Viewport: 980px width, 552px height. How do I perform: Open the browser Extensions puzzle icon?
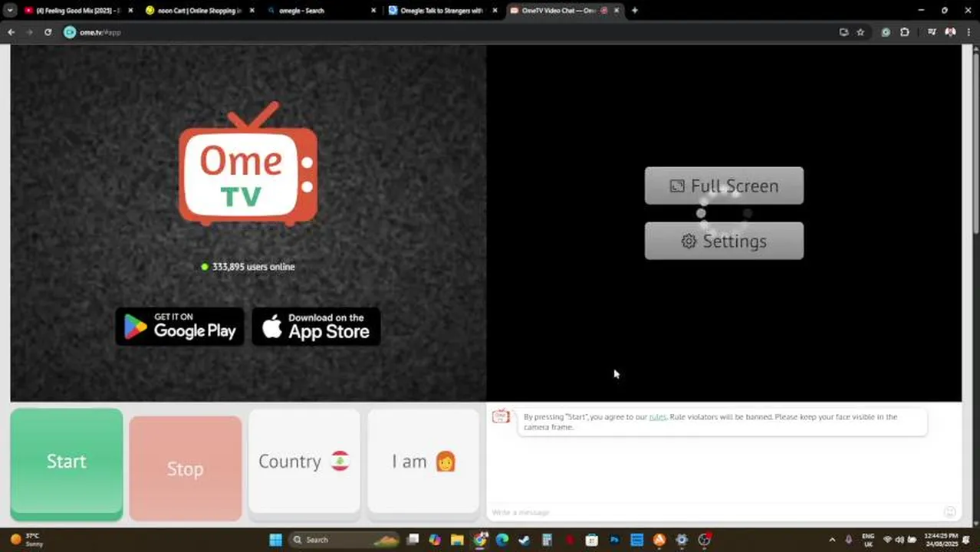(x=905, y=32)
